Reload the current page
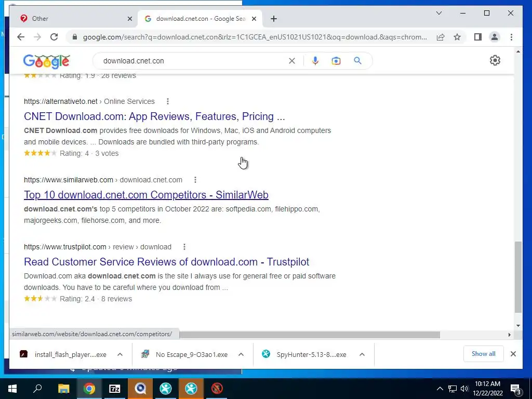The width and height of the screenshot is (532, 399). [54, 37]
